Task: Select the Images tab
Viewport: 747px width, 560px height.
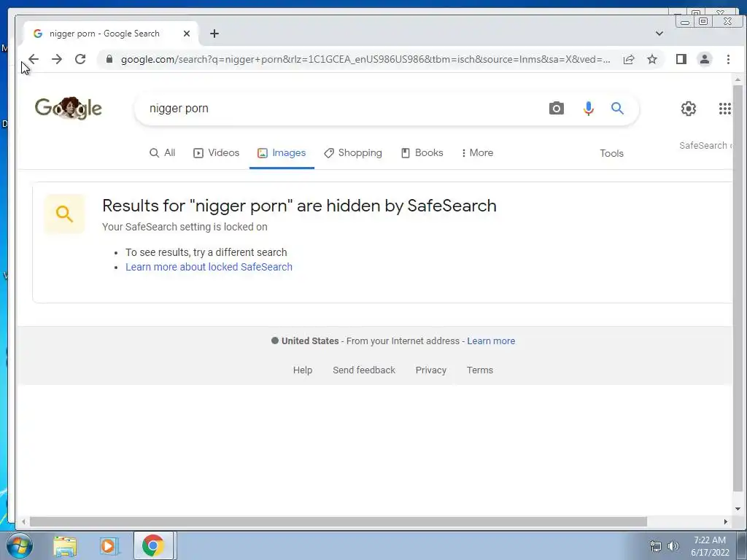Action: (x=282, y=153)
